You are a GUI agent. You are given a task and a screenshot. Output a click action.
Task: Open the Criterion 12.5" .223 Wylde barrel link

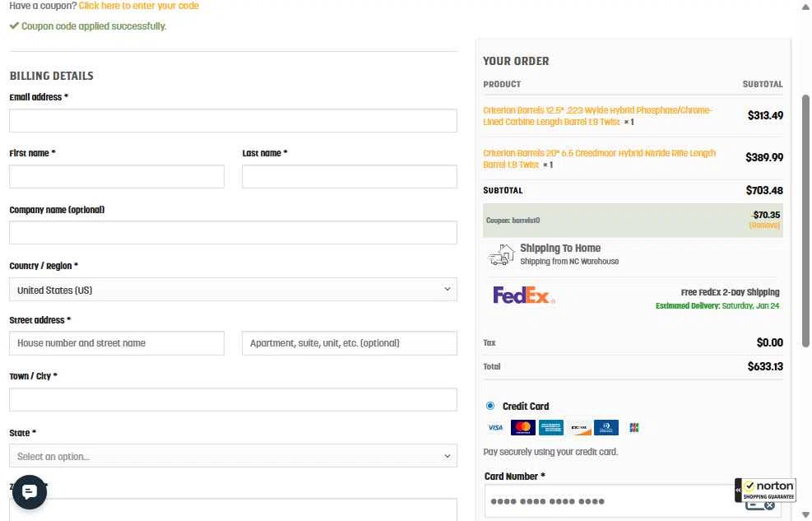pos(597,116)
